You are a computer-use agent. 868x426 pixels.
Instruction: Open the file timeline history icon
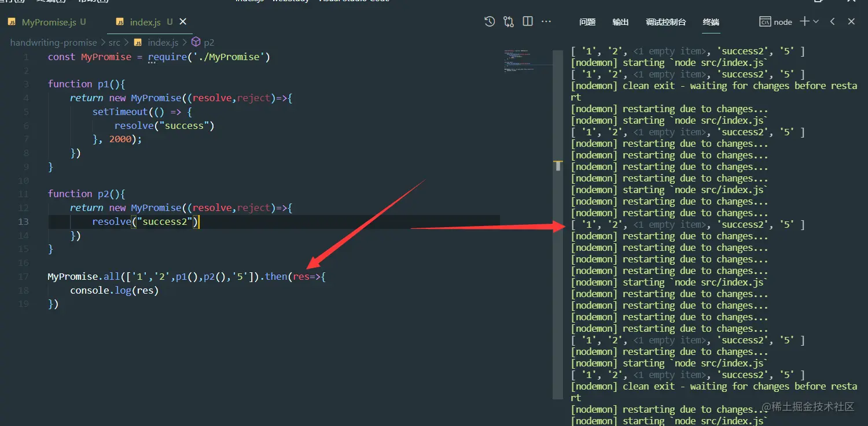[x=490, y=22]
